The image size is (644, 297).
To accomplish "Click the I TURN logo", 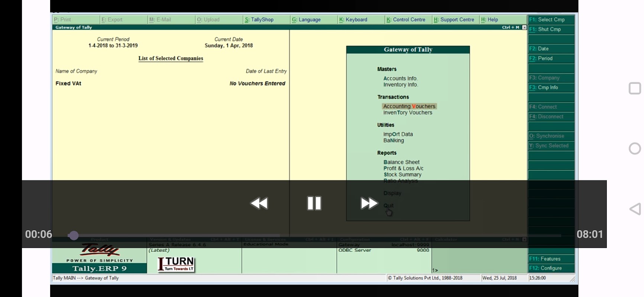I will [x=177, y=264].
